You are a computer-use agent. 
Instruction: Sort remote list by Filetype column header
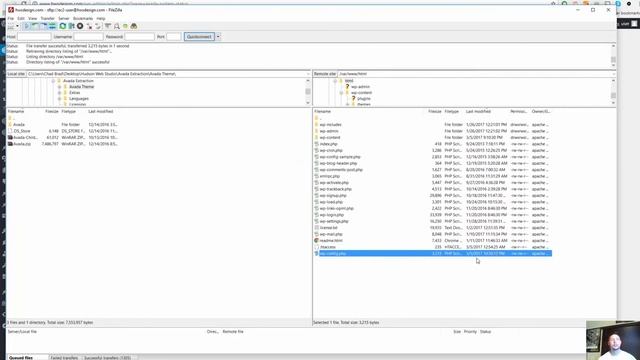pyautogui.click(x=453, y=111)
